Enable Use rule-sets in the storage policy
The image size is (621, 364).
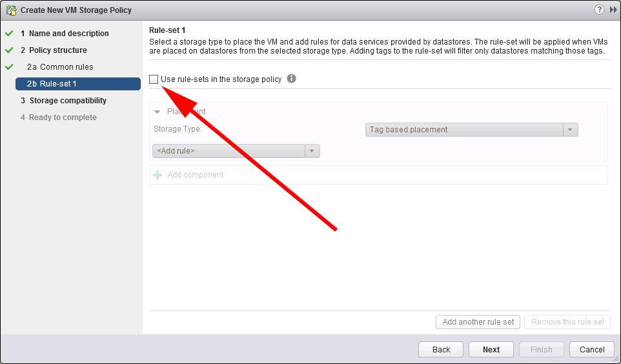tap(154, 79)
